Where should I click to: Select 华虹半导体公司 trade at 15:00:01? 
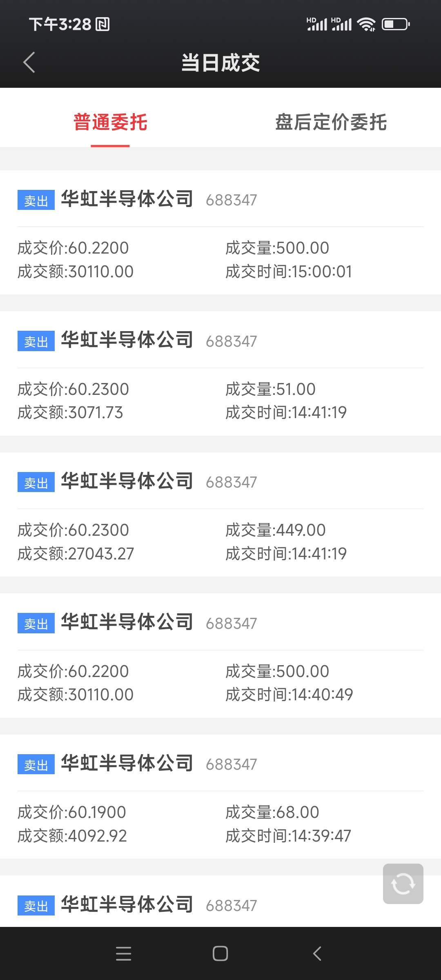point(220,232)
